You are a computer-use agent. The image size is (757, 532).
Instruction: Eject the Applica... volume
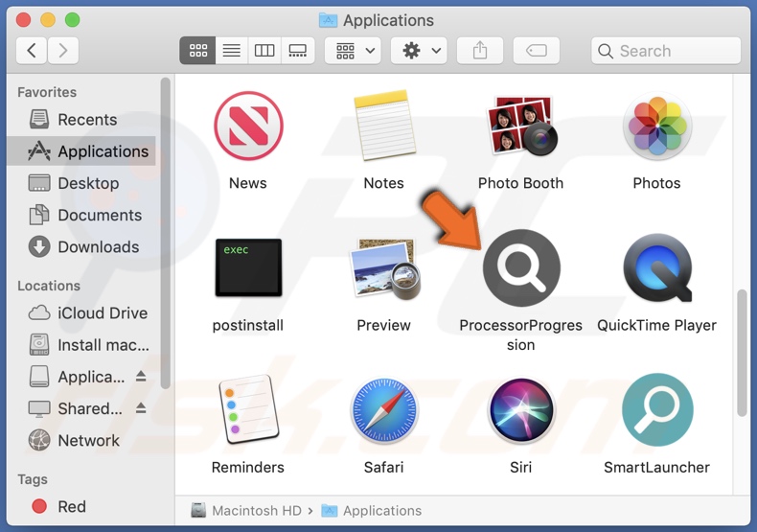[141, 376]
